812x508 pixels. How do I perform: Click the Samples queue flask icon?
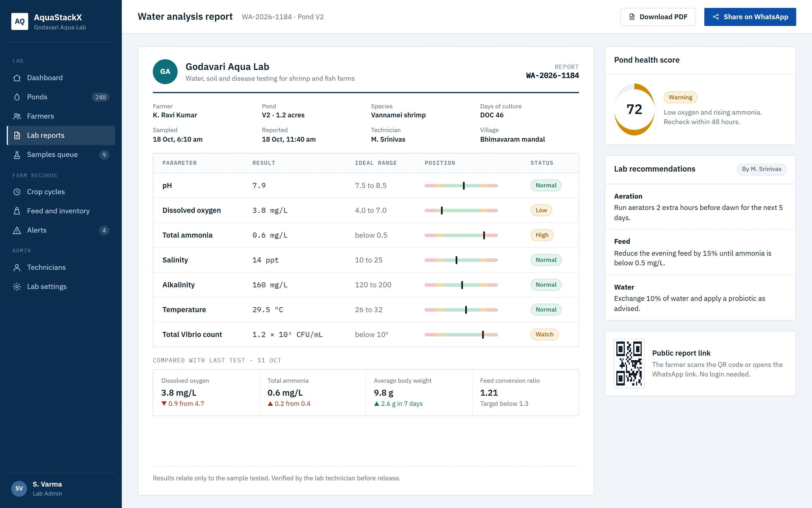click(17, 155)
